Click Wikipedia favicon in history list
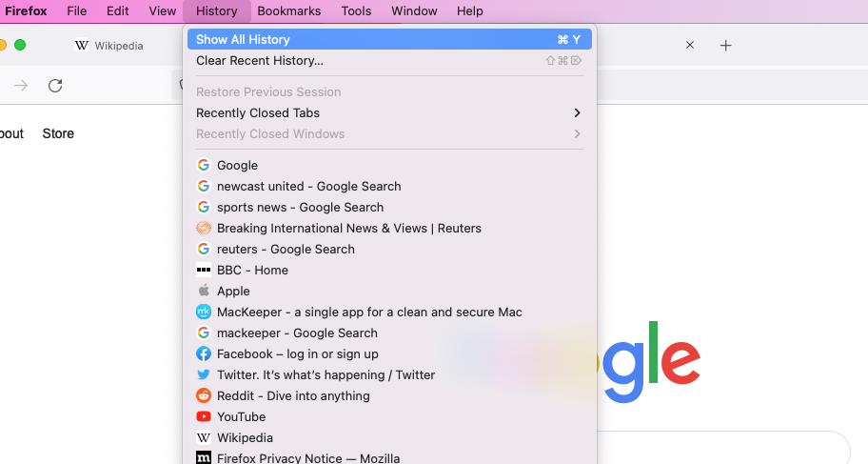Image resolution: width=868 pixels, height=464 pixels. pyautogui.click(x=204, y=438)
